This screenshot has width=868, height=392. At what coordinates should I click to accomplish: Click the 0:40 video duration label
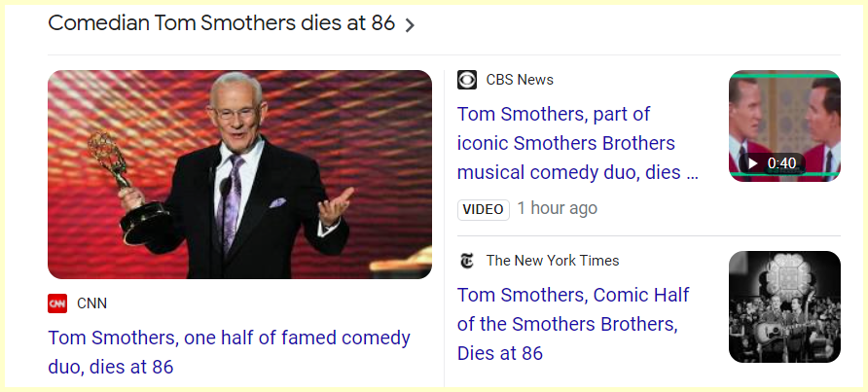[781, 162]
